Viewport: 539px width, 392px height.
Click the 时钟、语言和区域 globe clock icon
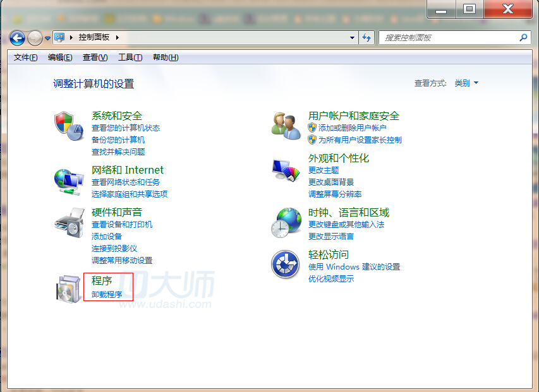click(286, 223)
